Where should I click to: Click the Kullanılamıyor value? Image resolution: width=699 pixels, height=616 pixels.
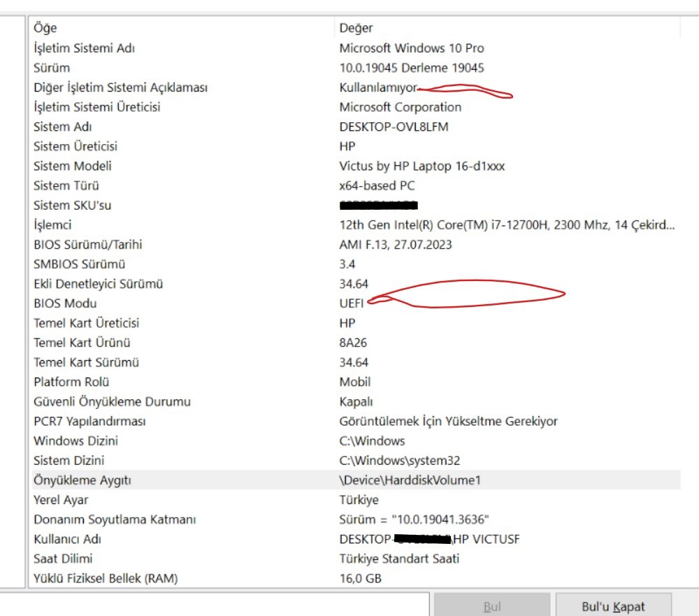378,87
